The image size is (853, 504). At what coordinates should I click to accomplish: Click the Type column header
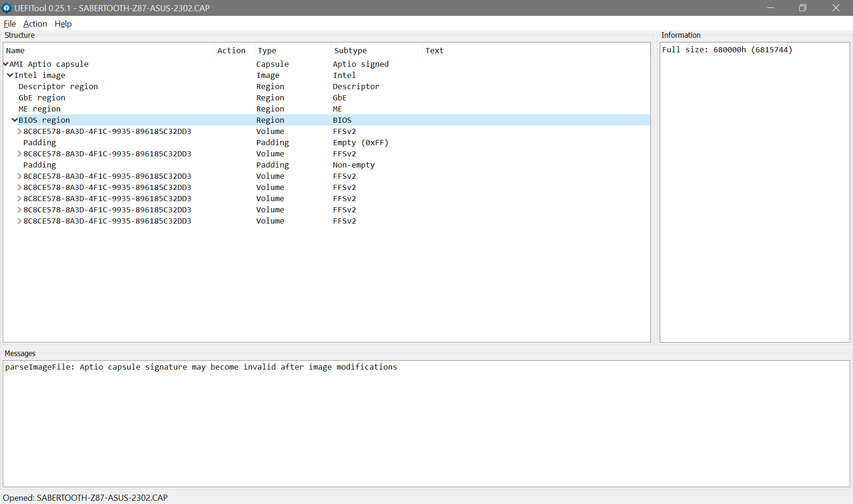(293, 50)
